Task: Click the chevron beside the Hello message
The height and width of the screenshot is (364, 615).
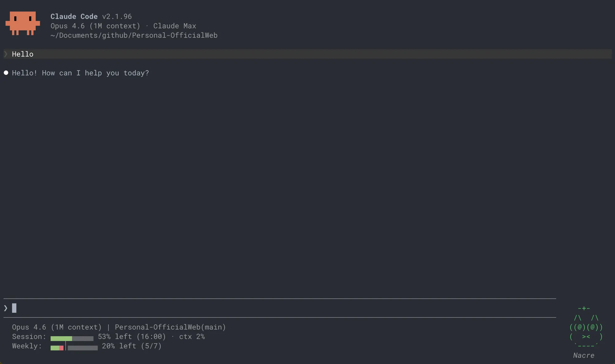Action: [x=6, y=54]
